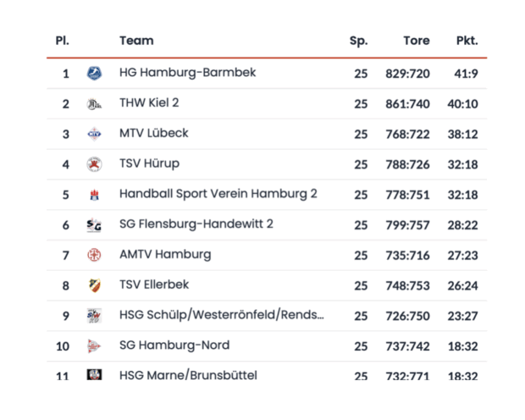
Task: Click the HSG Schülp/Westerrönfeld team logo
Action: point(94,316)
